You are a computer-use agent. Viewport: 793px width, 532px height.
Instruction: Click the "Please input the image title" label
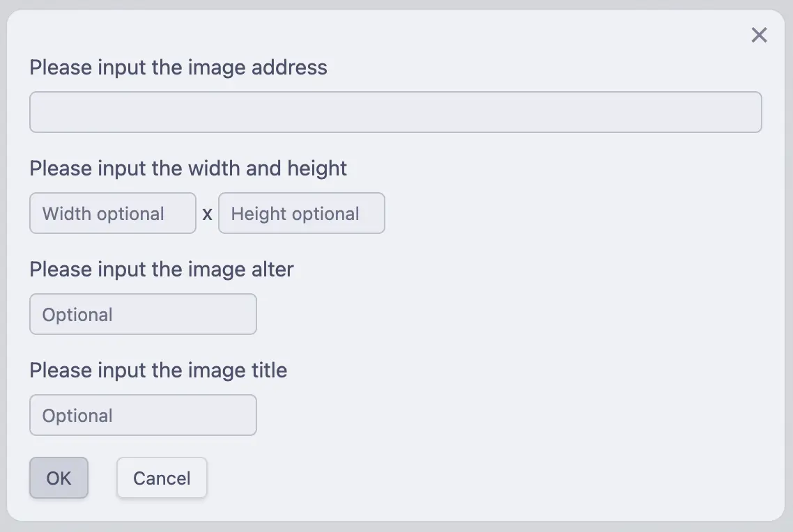tap(158, 370)
